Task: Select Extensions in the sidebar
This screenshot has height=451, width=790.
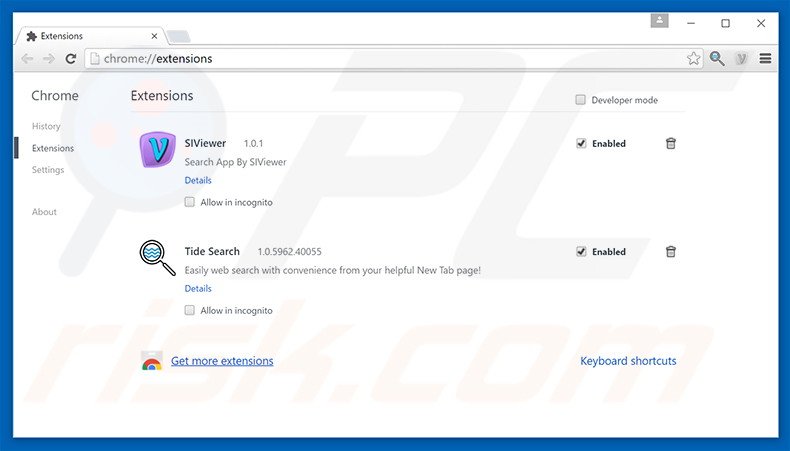Action: click(x=53, y=148)
